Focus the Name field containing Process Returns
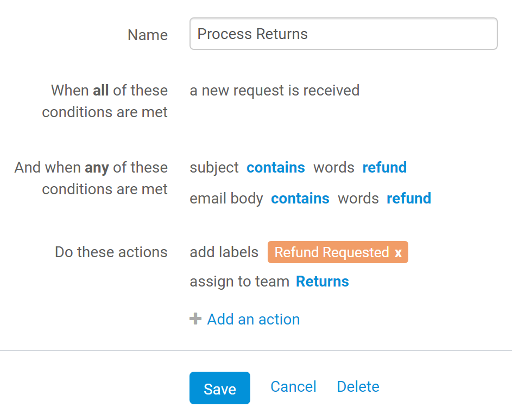This screenshot has width=512, height=420. [x=344, y=34]
